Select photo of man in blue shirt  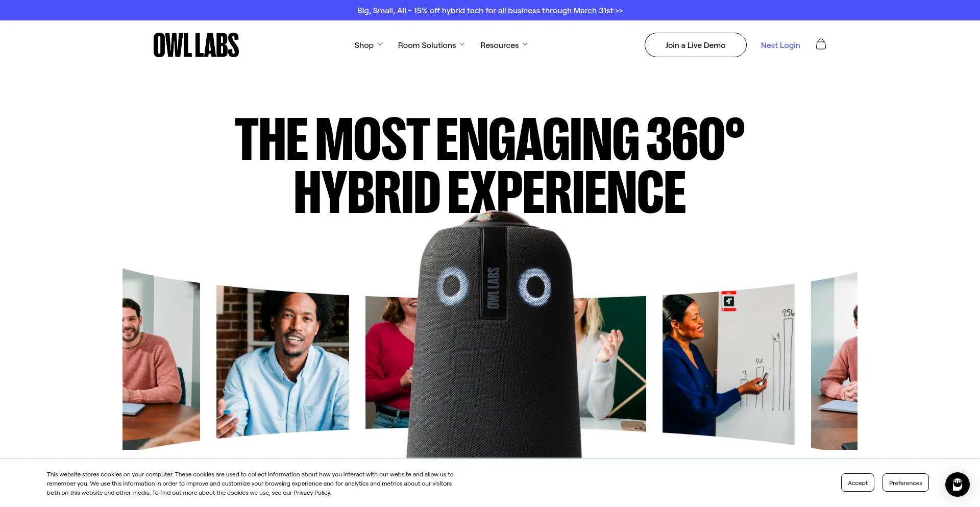(283, 361)
